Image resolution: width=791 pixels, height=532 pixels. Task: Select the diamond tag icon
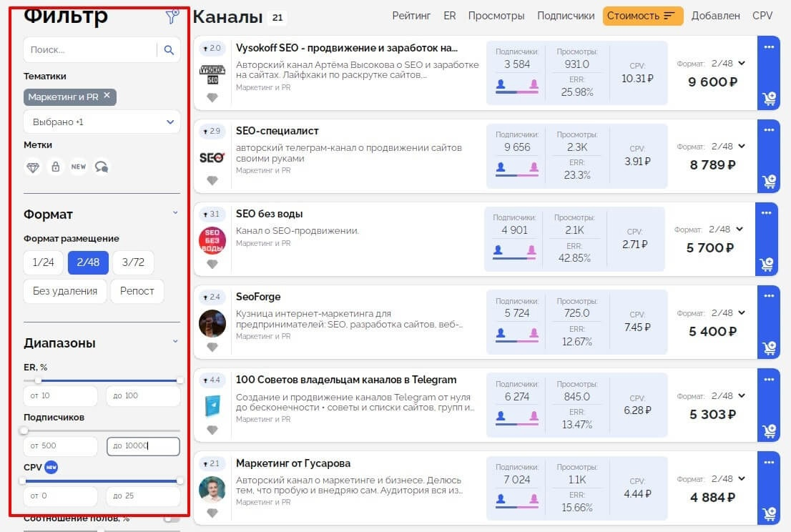coord(33,167)
